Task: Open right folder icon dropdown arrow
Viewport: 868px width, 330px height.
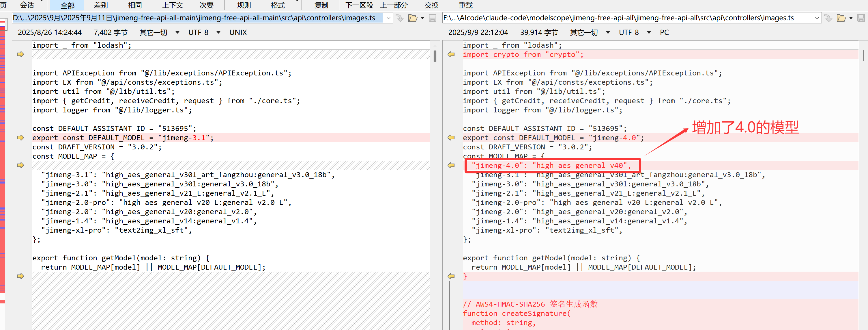Action: [x=851, y=18]
